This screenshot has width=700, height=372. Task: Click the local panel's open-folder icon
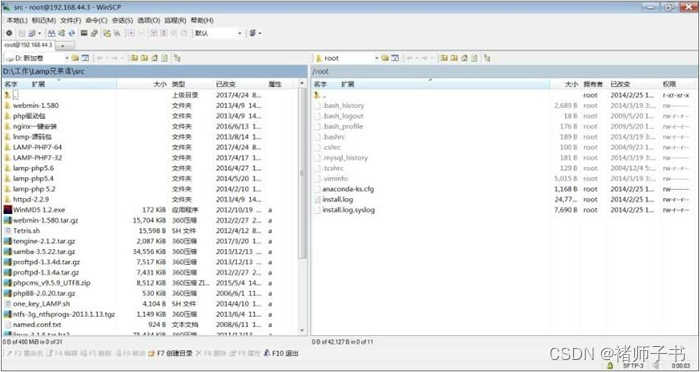(75, 58)
